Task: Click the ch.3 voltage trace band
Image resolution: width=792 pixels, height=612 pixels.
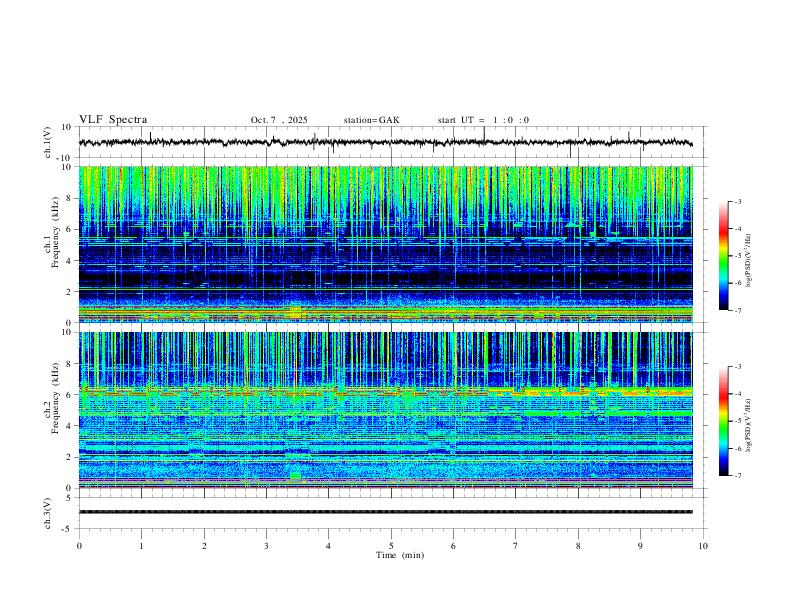Action: 385,512
